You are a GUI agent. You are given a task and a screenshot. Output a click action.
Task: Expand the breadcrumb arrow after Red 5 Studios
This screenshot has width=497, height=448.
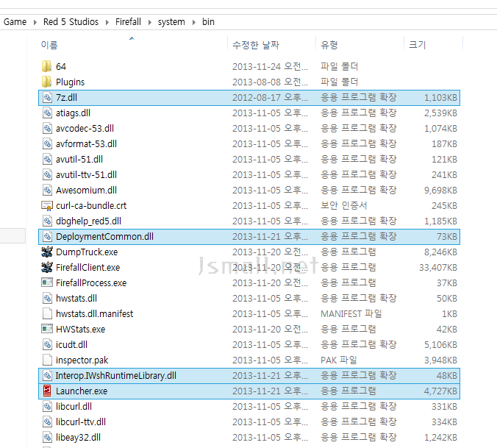tap(107, 22)
